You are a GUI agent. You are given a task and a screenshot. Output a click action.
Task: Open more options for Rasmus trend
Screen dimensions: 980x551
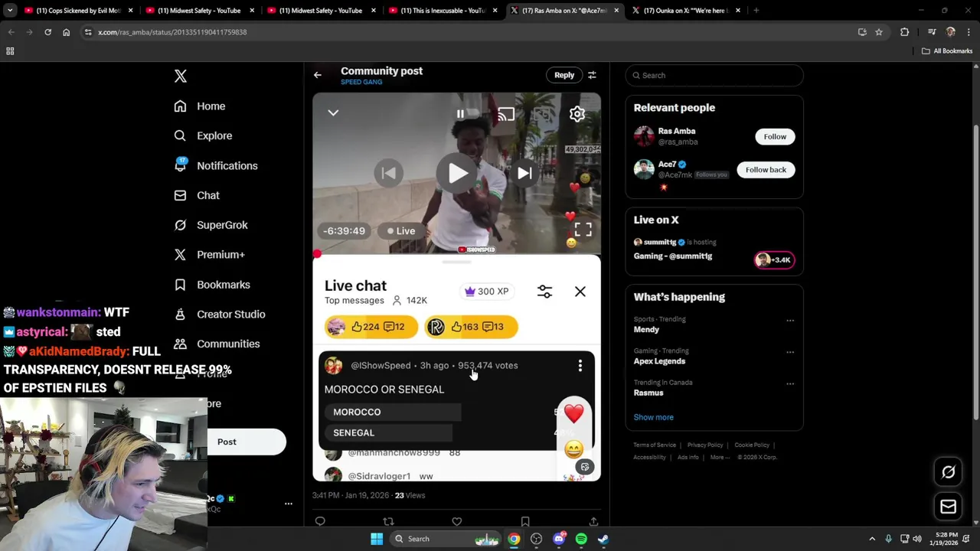click(790, 383)
